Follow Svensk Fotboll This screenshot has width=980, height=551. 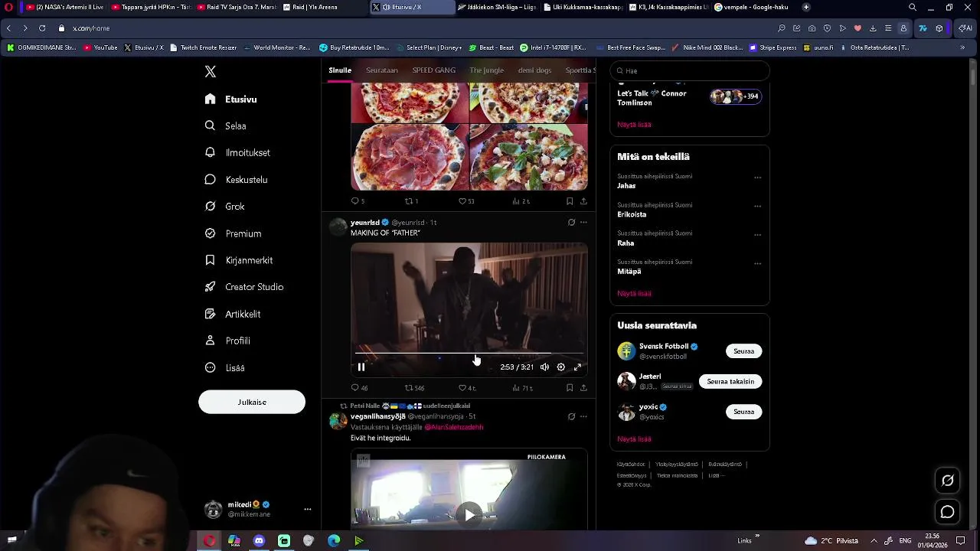pyautogui.click(x=743, y=351)
